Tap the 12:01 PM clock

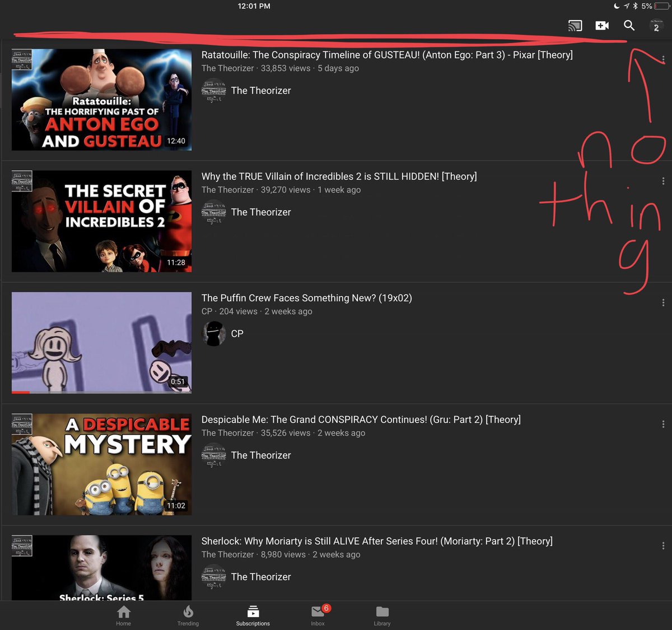point(254,6)
